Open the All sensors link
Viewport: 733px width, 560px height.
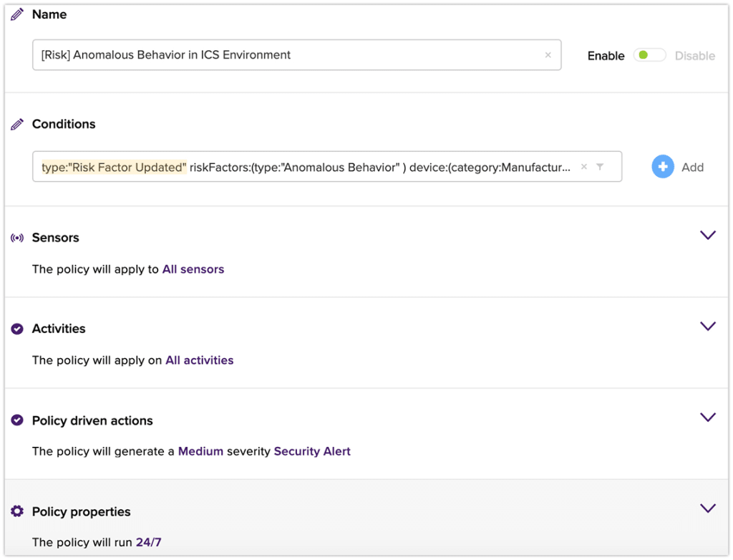tap(193, 269)
